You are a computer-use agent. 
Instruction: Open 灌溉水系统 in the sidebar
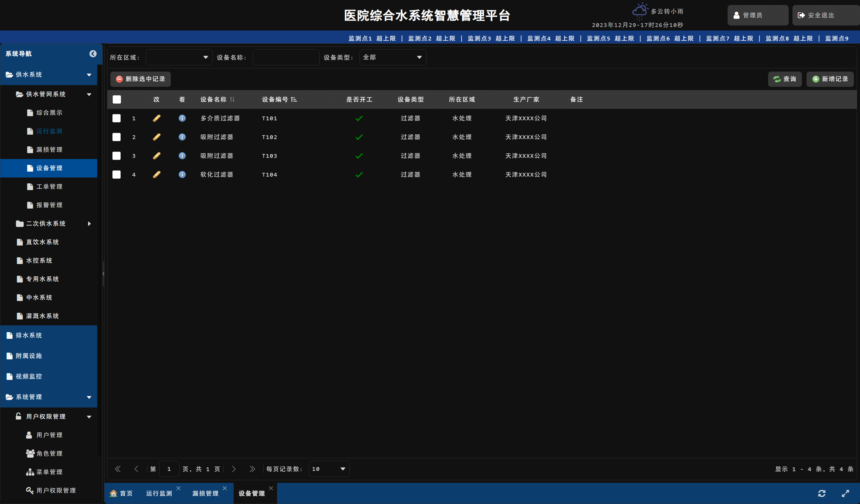(x=49, y=316)
